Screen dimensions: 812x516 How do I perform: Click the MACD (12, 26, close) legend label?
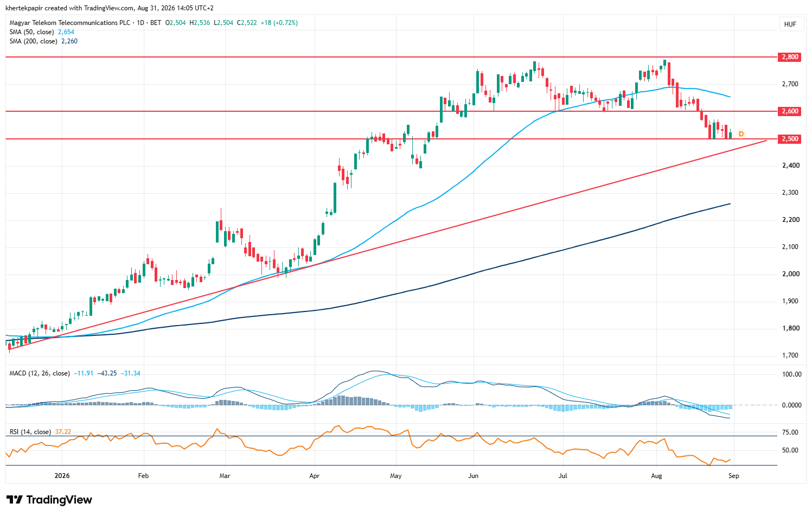[x=40, y=373]
